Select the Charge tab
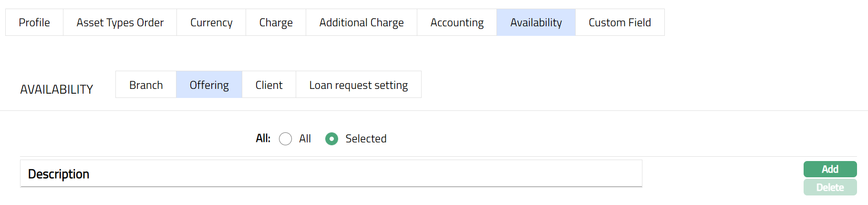Viewport: 868px width, 205px height. pyautogui.click(x=276, y=22)
